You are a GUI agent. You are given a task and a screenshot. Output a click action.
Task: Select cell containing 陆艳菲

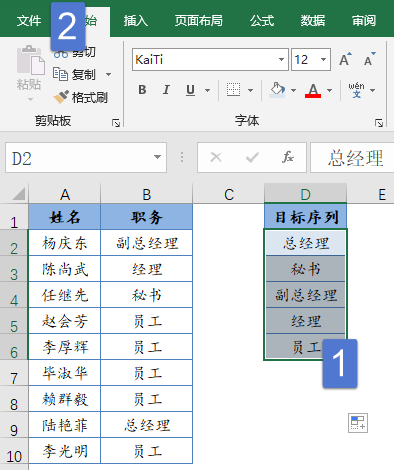pos(65,425)
